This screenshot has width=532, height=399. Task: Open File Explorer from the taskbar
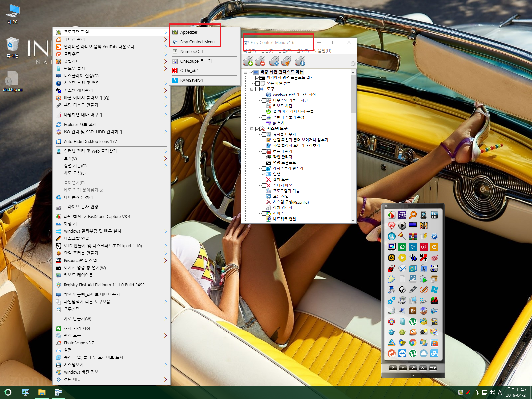[42, 392]
